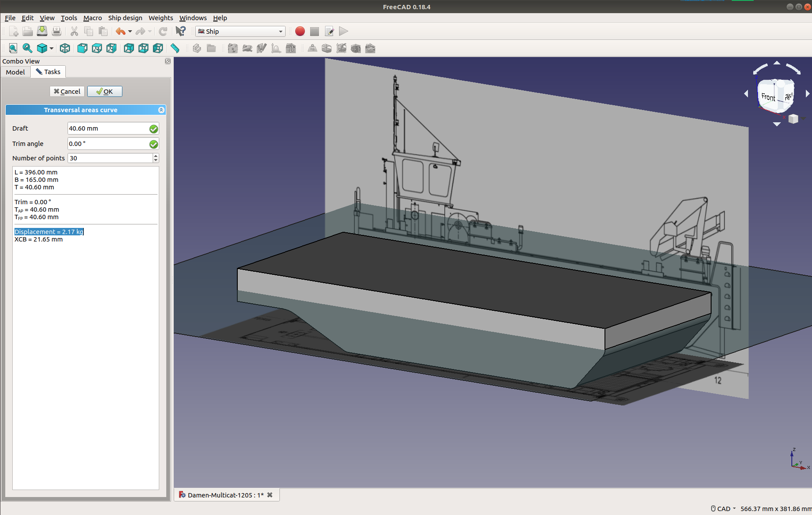Click the Cancel button
This screenshot has width=812, height=515.
coord(67,91)
